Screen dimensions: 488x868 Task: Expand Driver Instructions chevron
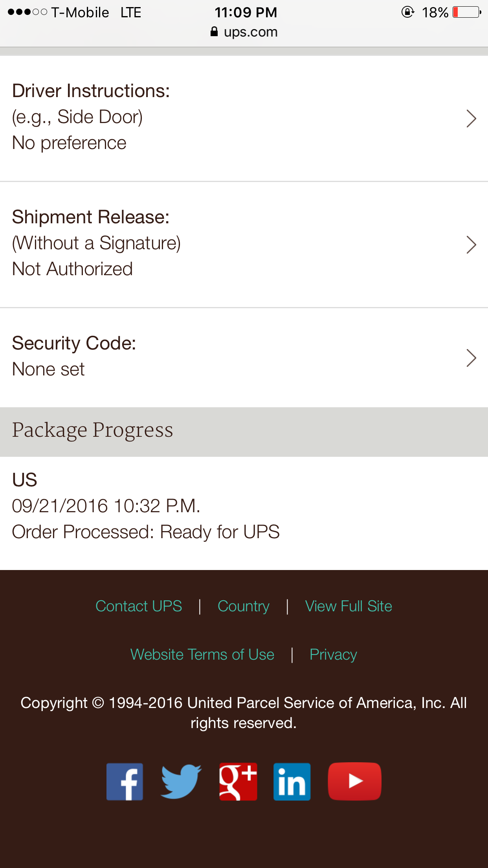[x=471, y=118]
